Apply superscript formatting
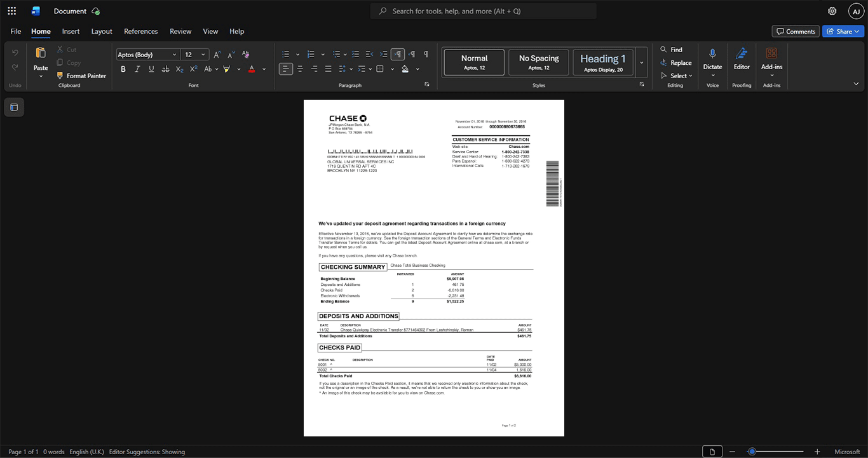The height and width of the screenshot is (458, 868). tap(194, 69)
